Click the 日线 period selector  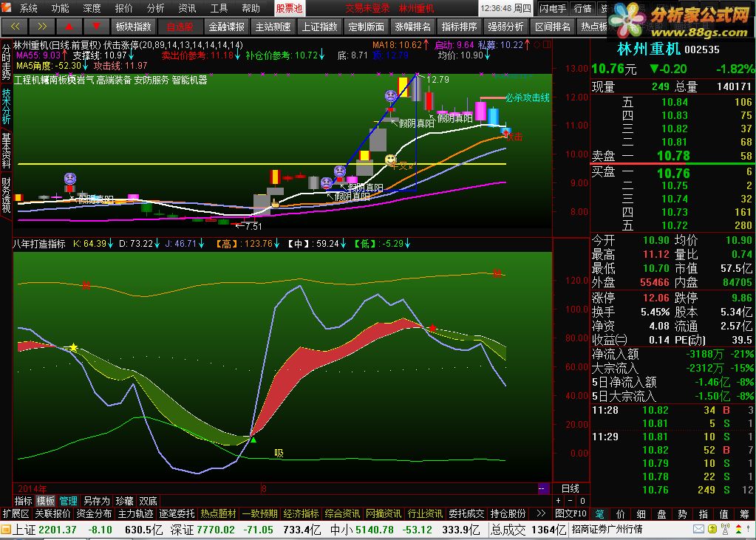click(571, 488)
